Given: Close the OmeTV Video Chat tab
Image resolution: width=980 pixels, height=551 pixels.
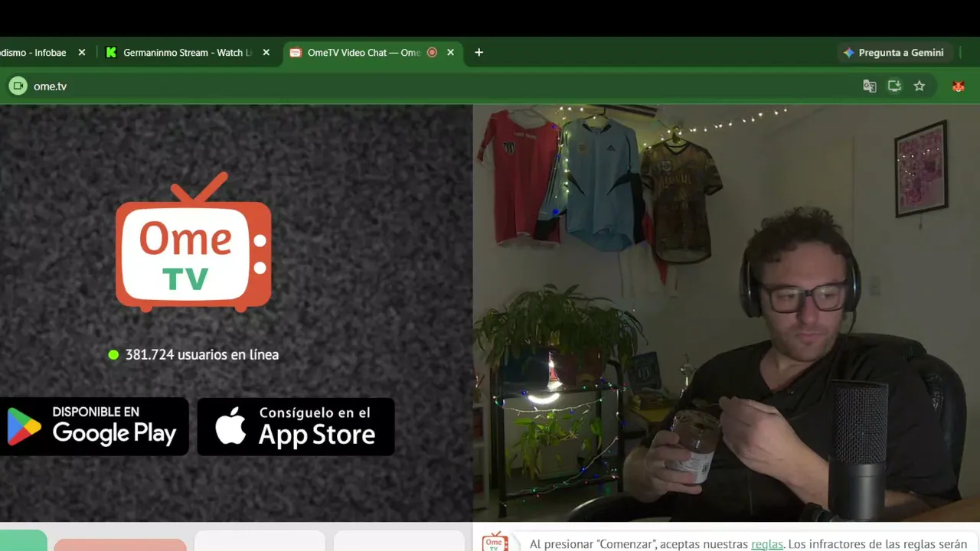Looking at the screenshot, I should pos(450,53).
